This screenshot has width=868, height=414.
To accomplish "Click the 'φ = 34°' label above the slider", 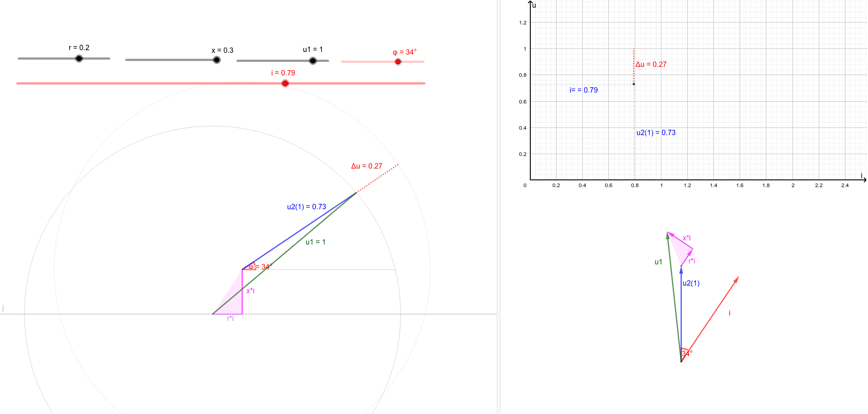I will click(x=405, y=52).
